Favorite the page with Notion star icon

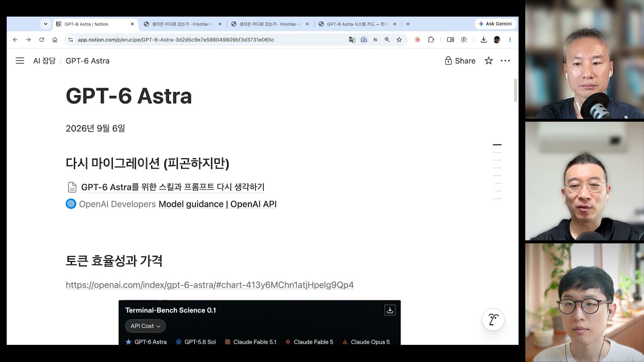click(x=489, y=61)
